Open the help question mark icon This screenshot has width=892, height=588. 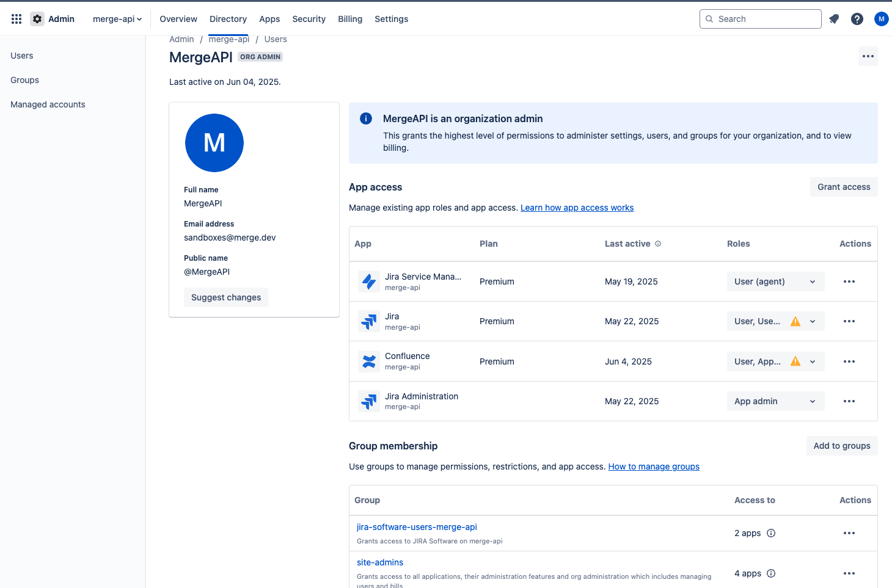pos(857,19)
